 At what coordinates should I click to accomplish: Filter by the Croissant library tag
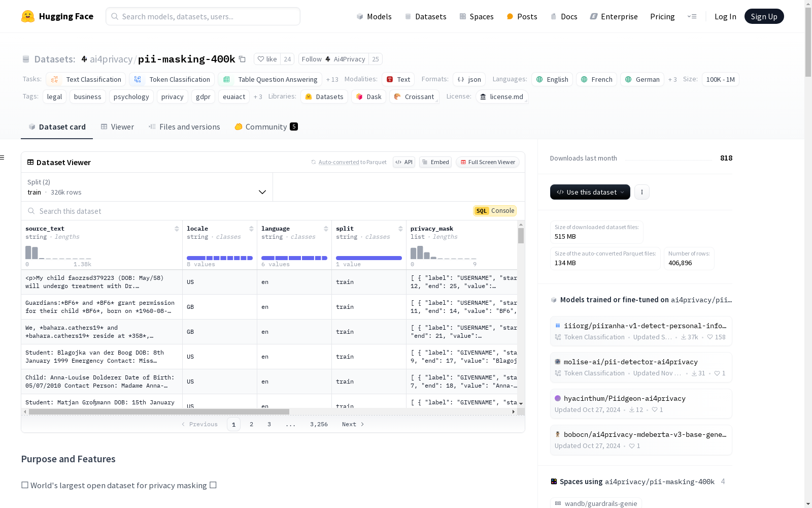pos(414,97)
